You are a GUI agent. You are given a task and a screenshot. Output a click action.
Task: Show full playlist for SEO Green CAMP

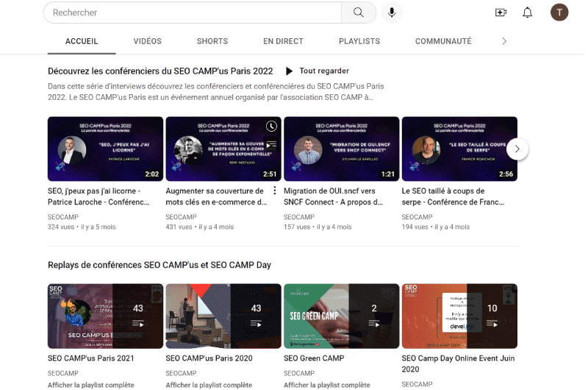327,385
